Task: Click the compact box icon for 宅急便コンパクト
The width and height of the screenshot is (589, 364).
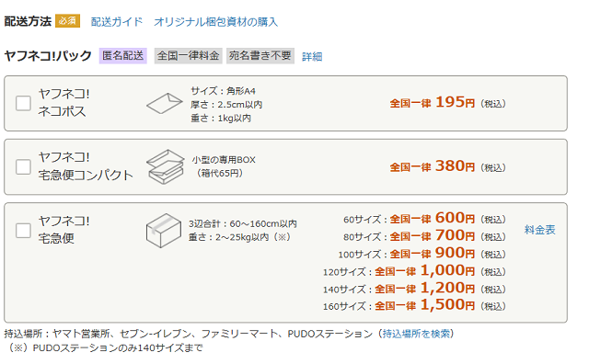Action: [166, 166]
